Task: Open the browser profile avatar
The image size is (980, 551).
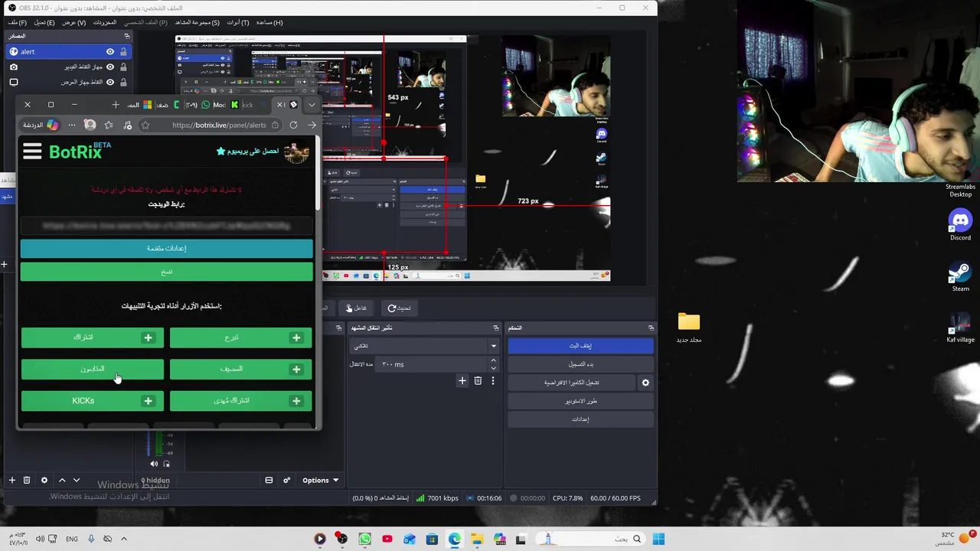Action: [90, 125]
